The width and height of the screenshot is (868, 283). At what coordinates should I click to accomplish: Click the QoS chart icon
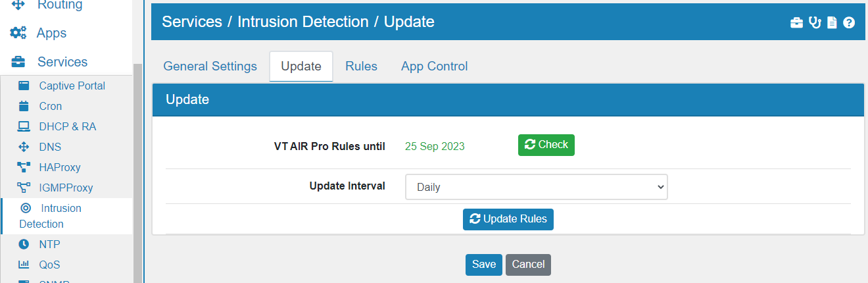[24, 265]
